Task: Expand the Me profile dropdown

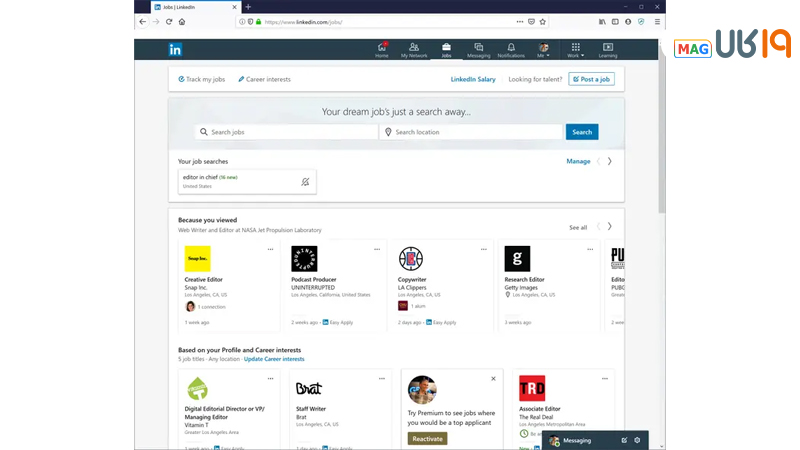Action: point(544,50)
